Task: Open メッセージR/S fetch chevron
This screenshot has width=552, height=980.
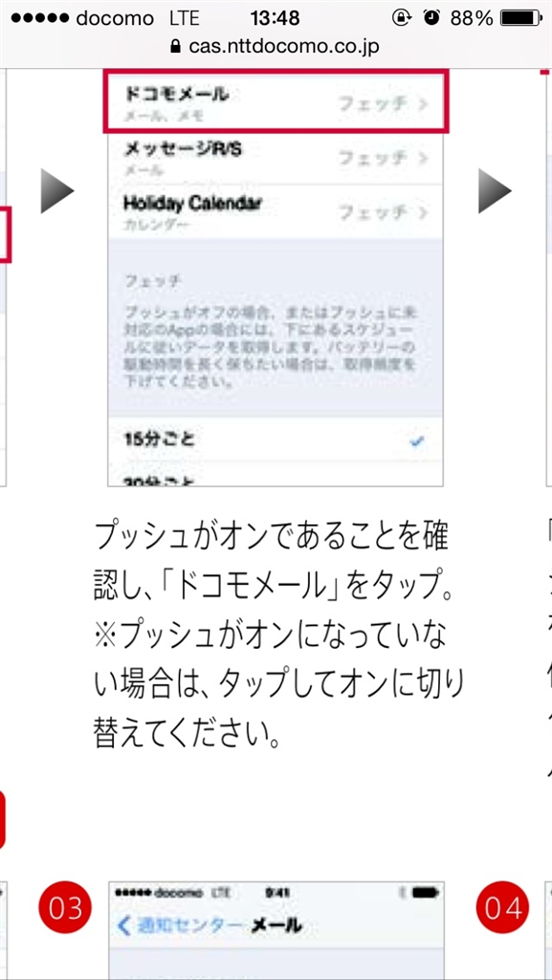Action: (x=424, y=158)
